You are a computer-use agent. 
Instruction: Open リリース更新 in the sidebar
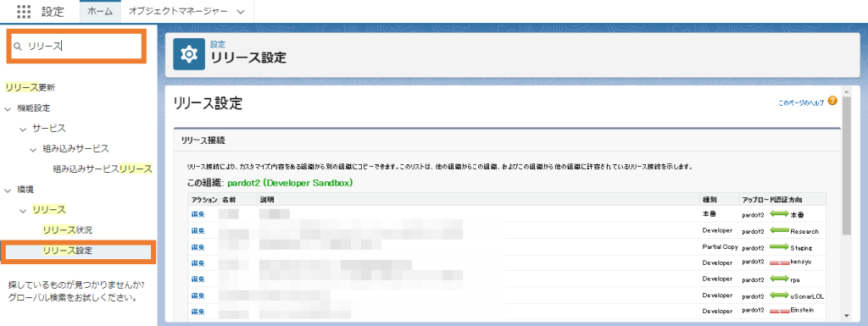click(30, 87)
